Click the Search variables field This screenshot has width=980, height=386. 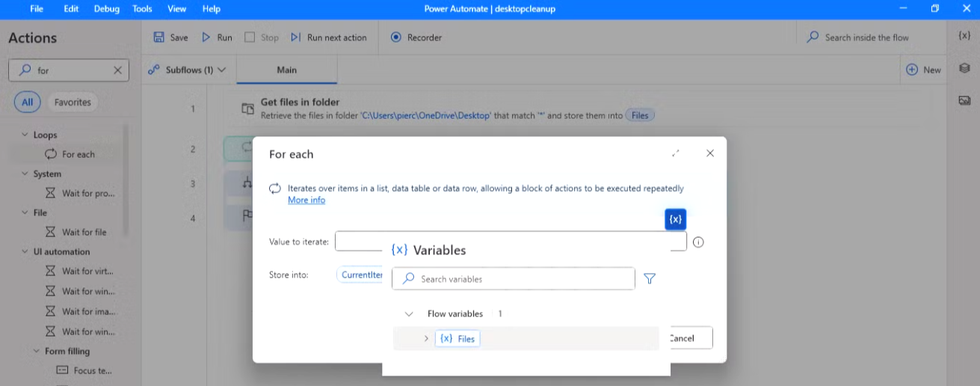[514, 279]
